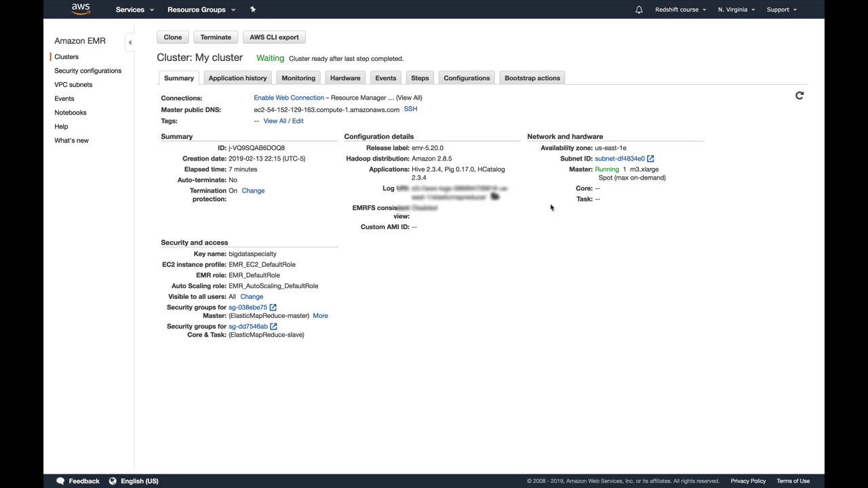Image resolution: width=868 pixels, height=488 pixels.
Task: Open the Configurations tab
Action: pos(467,78)
